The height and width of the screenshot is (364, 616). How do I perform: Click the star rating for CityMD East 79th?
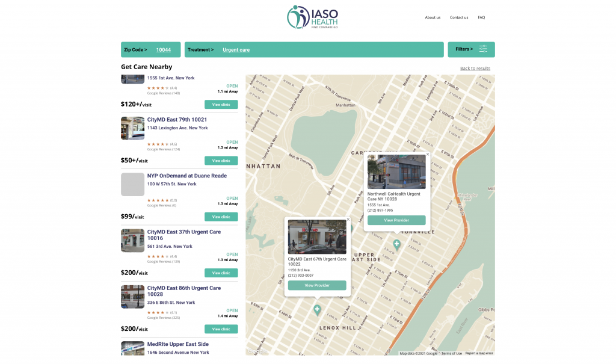pyautogui.click(x=158, y=144)
